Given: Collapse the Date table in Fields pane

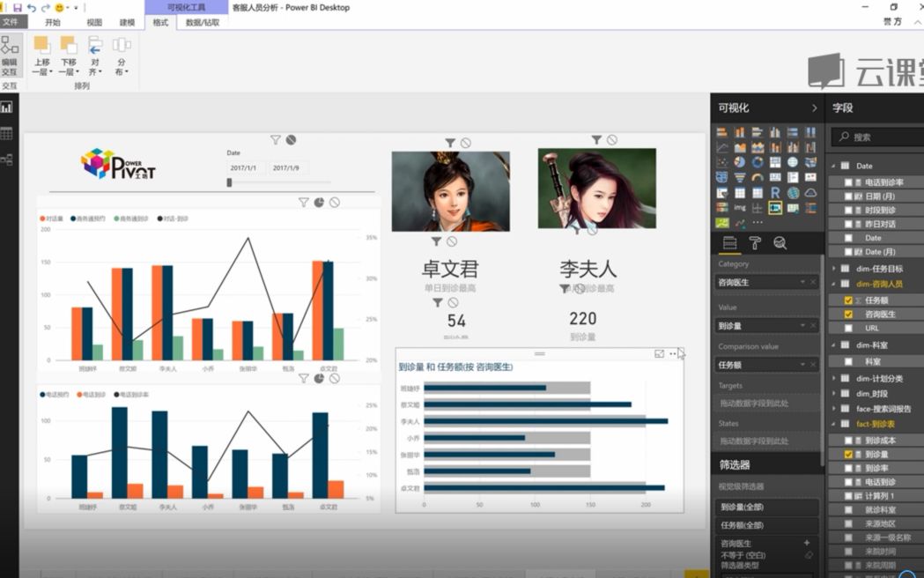Looking at the screenshot, I should [x=833, y=166].
